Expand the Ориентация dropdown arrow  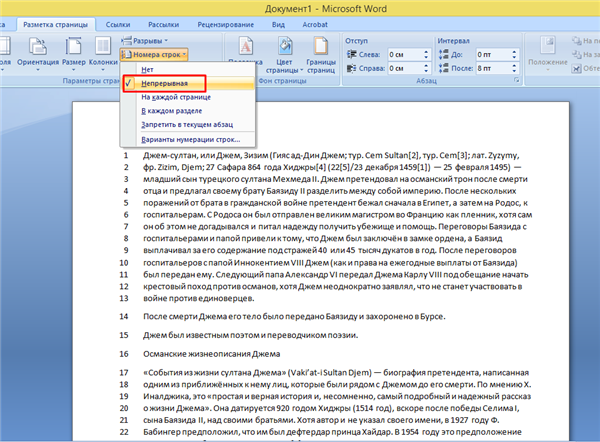pos(38,70)
